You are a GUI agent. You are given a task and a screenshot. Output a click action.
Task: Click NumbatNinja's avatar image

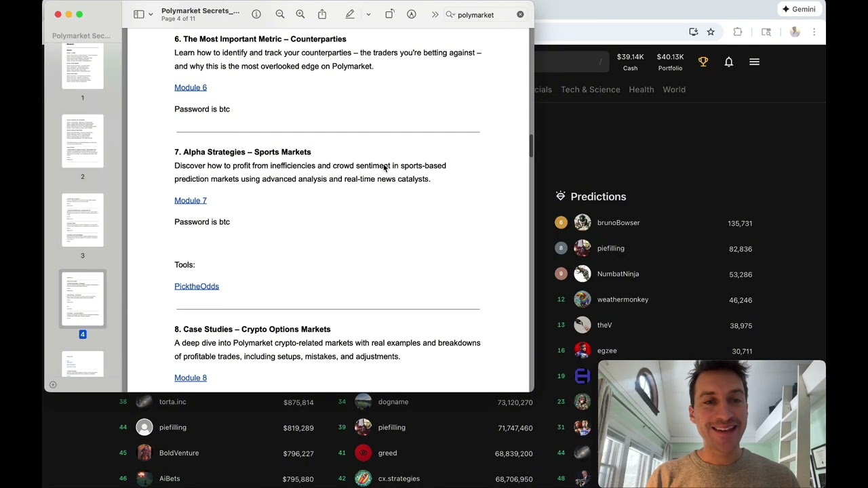583,274
